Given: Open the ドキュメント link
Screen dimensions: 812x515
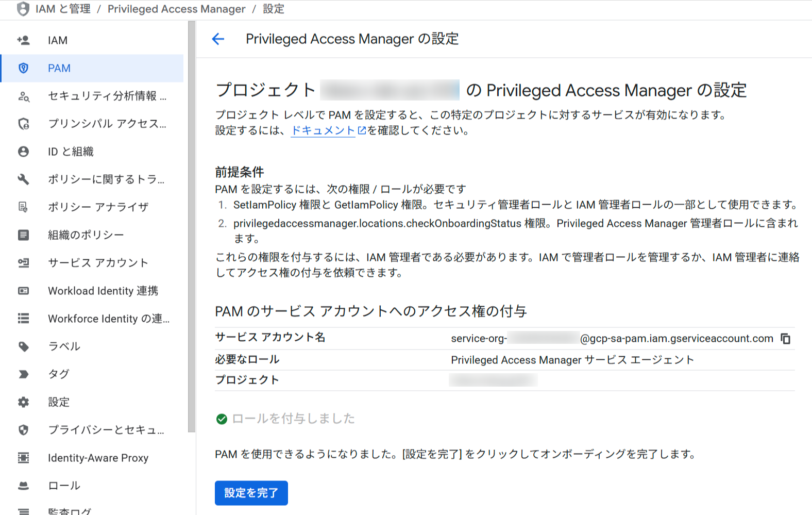Looking at the screenshot, I should coord(323,131).
